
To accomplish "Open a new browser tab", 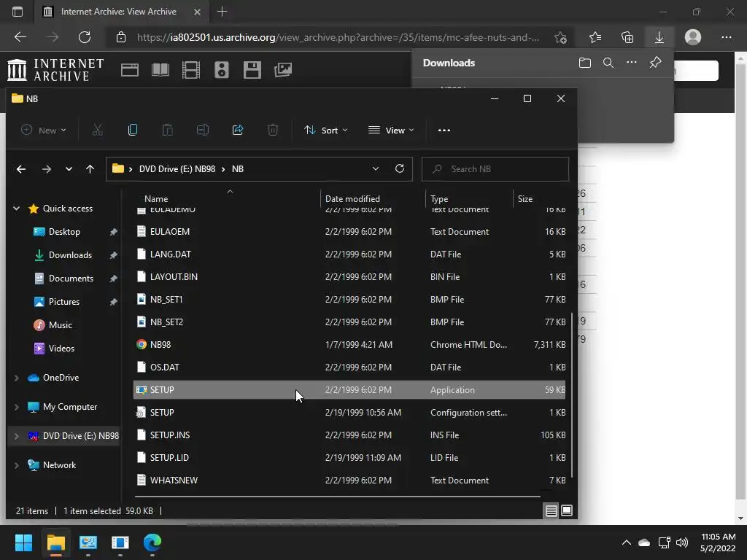I will [x=222, y=12].
